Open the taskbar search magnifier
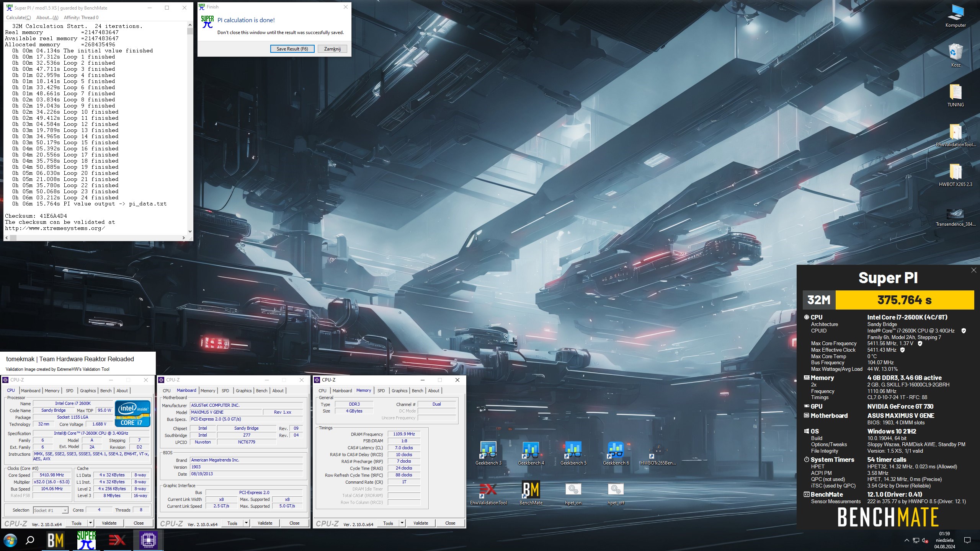The image size is (980, 551). [x=30, y=540]
